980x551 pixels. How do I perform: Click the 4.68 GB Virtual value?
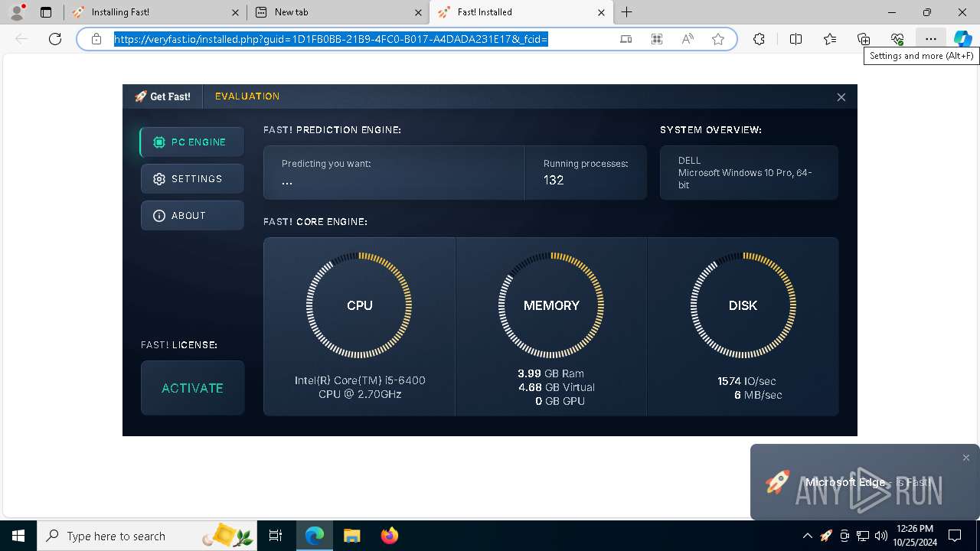click(x=556, y=387)
